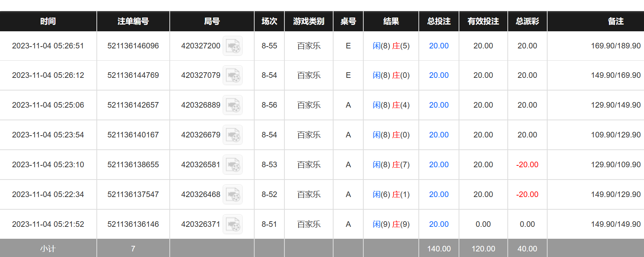Viewport: 644px width, 257px height.
Task: Click total bet 20.00 link at 05:26:51
Action: (x=439, y=46)
